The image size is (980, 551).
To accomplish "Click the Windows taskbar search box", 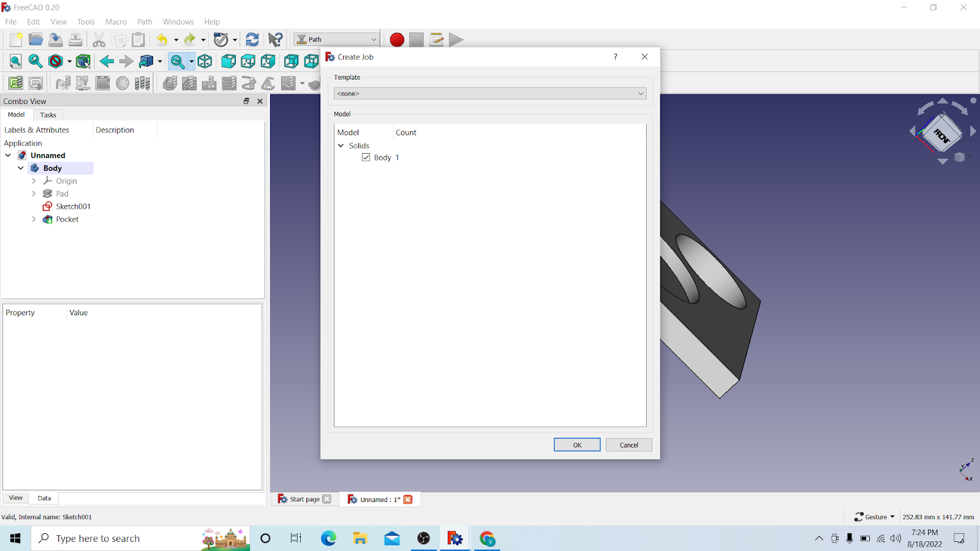I will [x=141, y=539].
